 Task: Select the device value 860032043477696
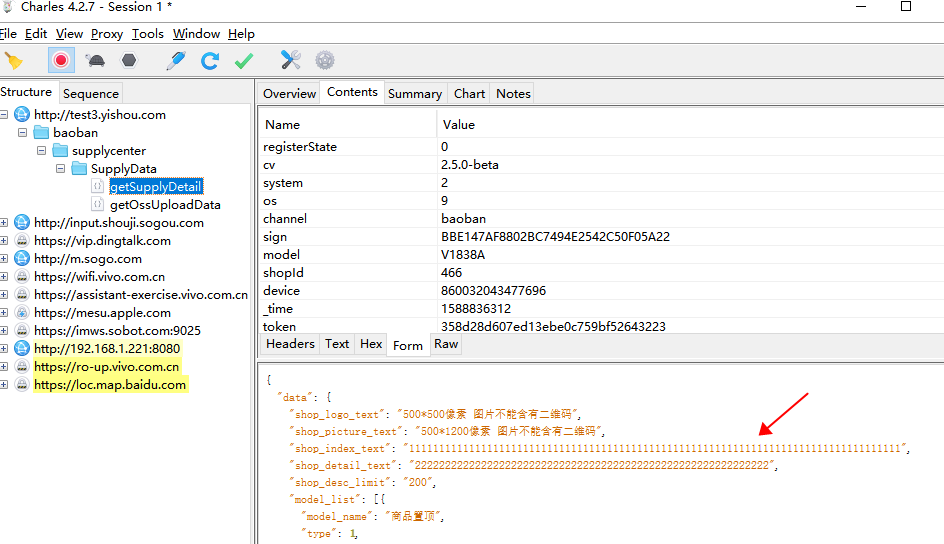coord(493,291)
